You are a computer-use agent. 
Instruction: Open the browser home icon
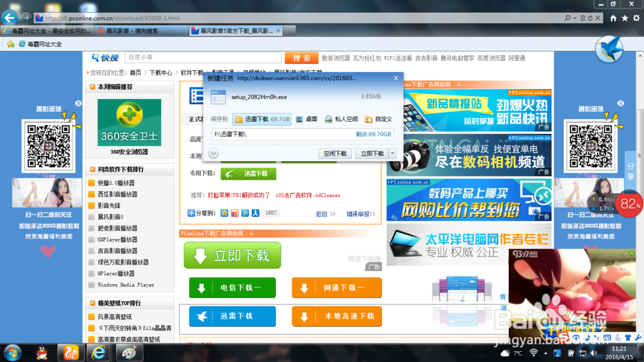coord(613,18)
